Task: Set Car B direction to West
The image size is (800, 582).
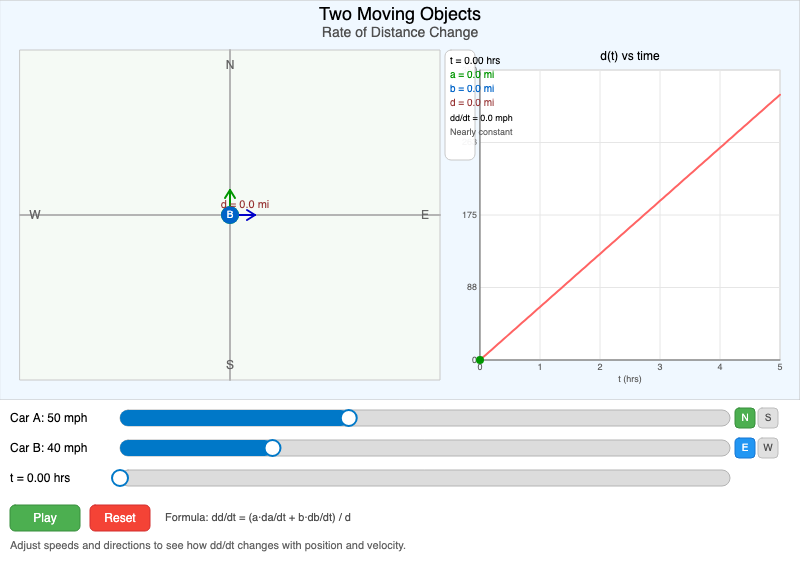Action: [768, 448]
